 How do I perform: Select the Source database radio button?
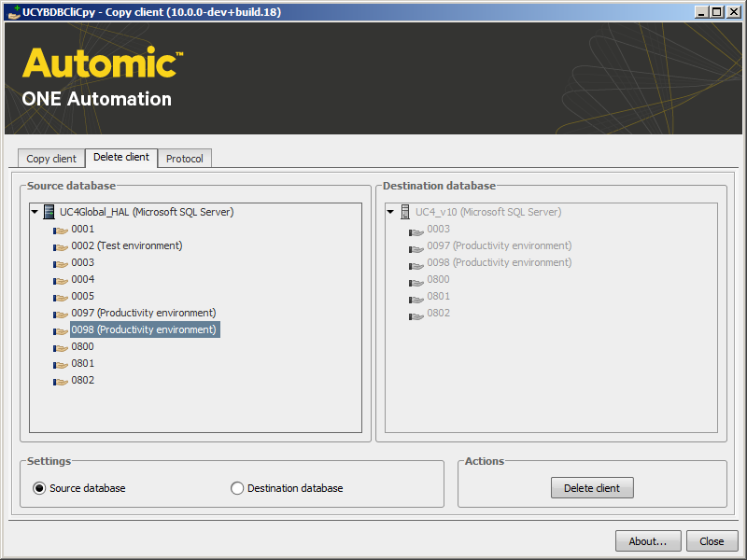39,488
